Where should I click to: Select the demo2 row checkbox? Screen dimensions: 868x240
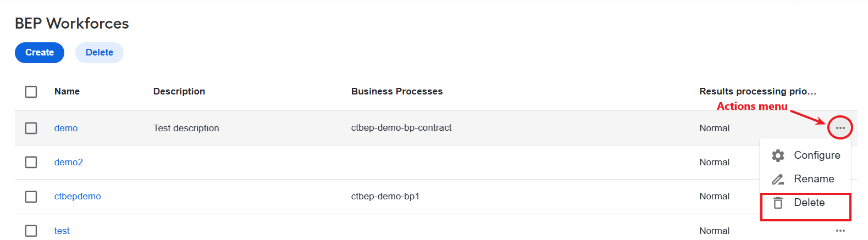pos(31,162)
